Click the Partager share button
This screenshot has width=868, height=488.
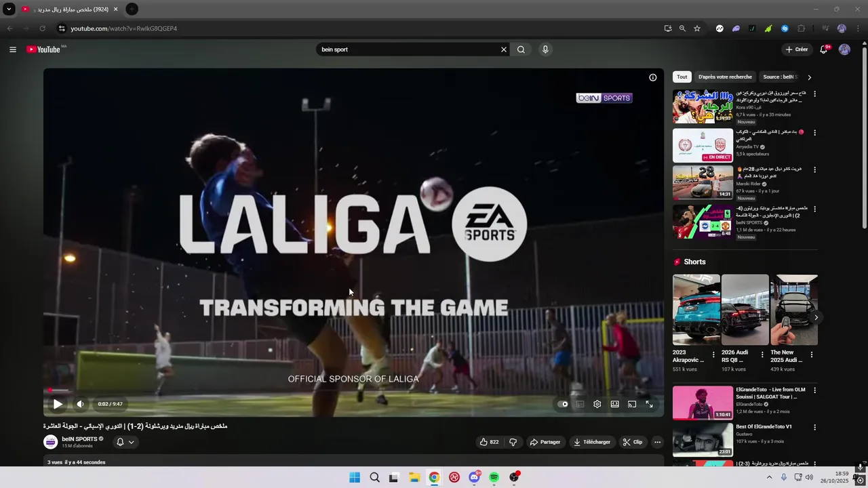545,442
